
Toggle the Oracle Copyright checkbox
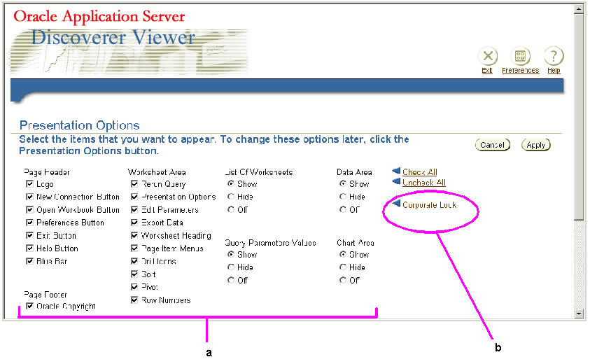[x=29, y=306]
